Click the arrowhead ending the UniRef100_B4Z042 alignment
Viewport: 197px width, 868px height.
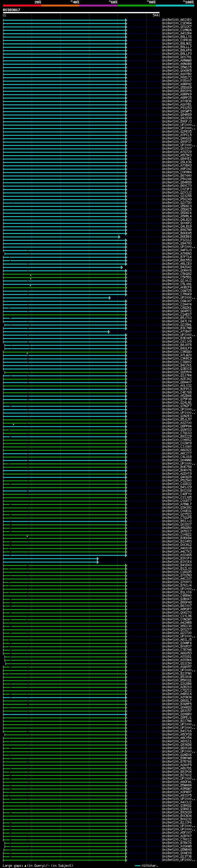click(x=122, y=267)
